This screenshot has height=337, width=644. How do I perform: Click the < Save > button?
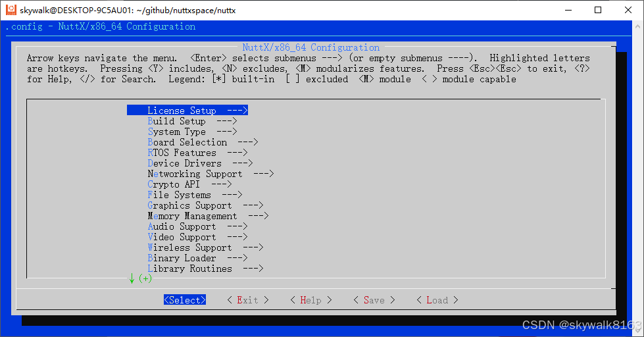coord(374,300)
